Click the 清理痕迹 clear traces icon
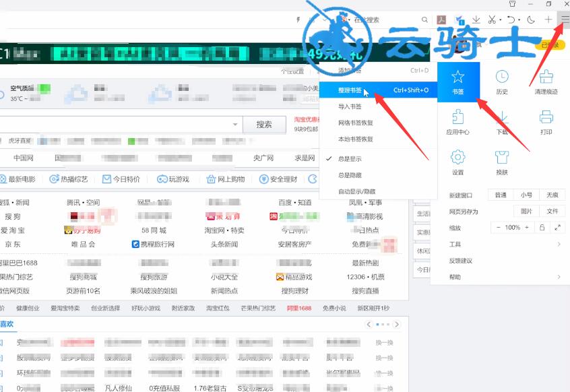This screenshot has height=392, width=570. tap(546, 82)
